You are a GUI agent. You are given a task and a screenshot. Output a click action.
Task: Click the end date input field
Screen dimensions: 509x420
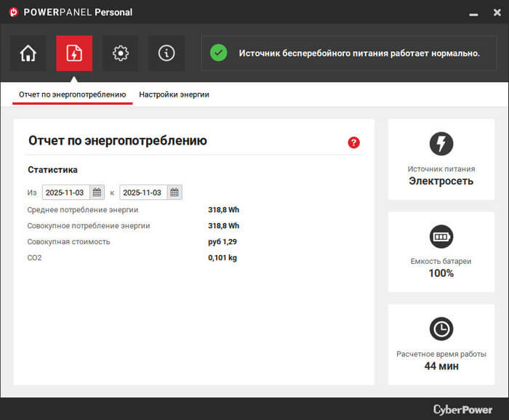click(x=143, y=193)
